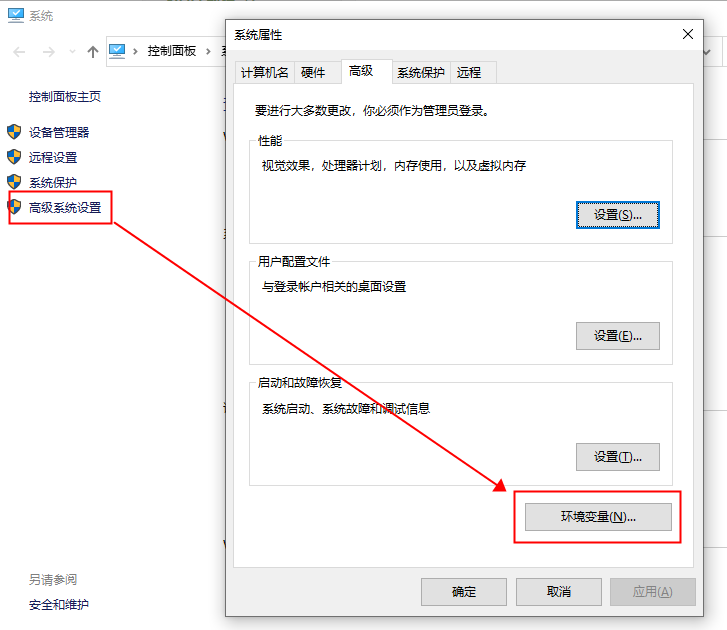Click the shield icon beside 系统保护 link
Screen dimensions: 727x630
tap(14, 182)
